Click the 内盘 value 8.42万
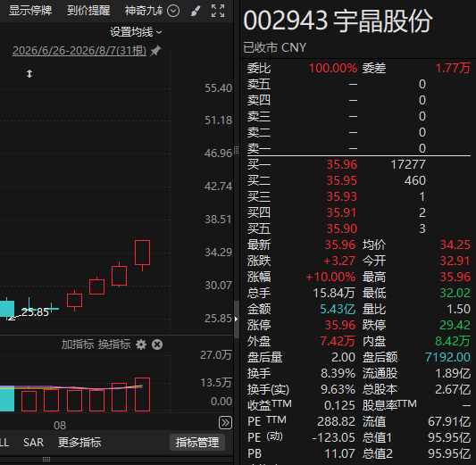This screenshot has width=476, height=465. point(453,341)
